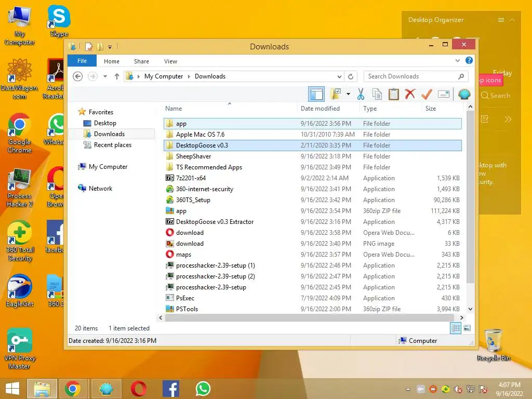Click Search in Desktop Organizer
This screenshot has height=399, width=532.
point(496,96)
